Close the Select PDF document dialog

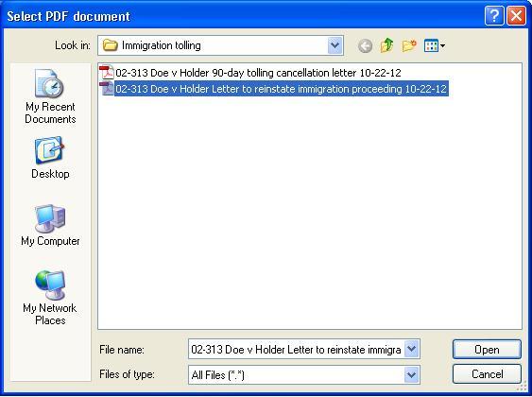516,16
